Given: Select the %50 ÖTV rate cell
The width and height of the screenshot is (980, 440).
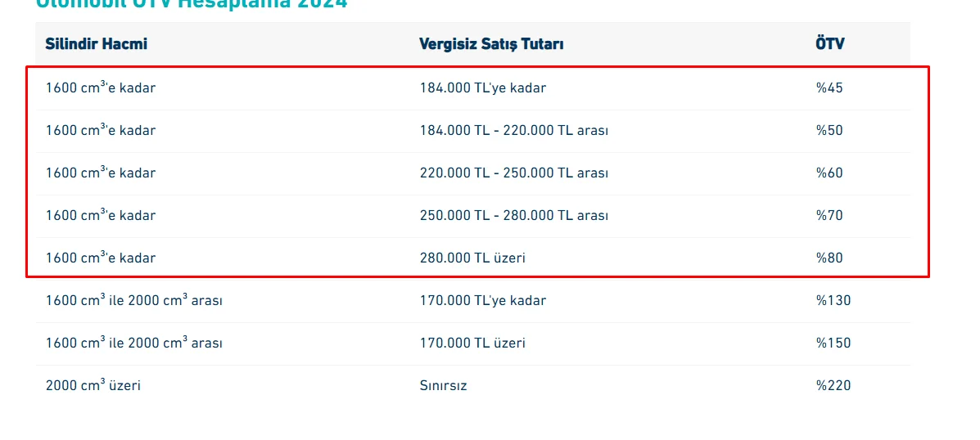Looking at the screenshot, I should pyautogui.click(x=829, y=130).
